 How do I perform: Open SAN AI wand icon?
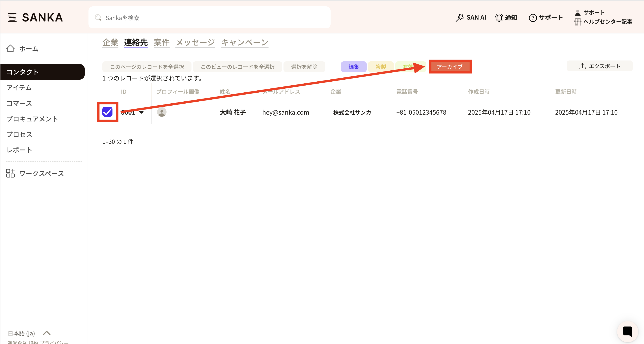(460, 18)
